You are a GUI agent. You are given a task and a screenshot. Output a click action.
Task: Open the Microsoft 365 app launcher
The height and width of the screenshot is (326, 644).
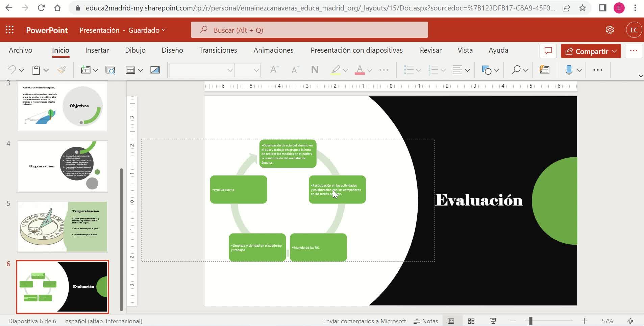tap(9, 30)
